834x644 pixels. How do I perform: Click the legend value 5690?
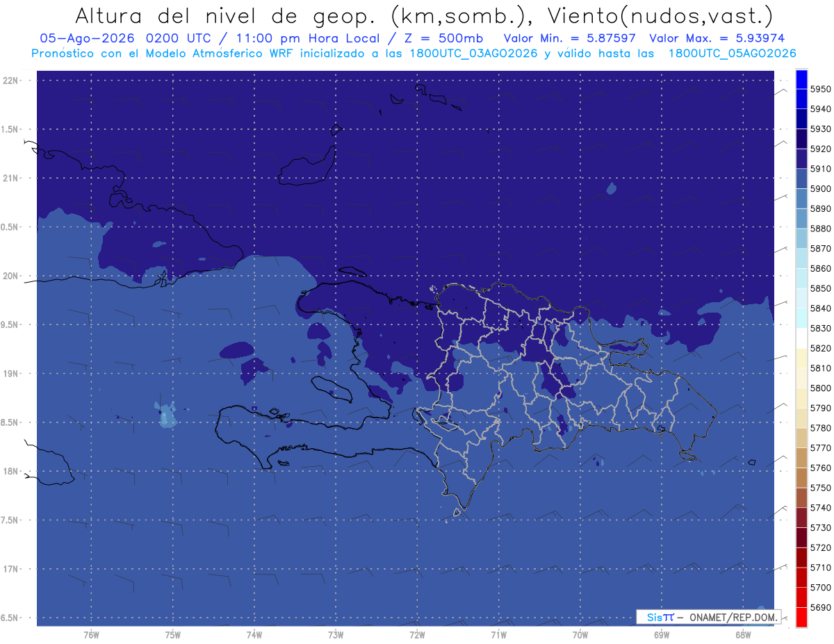click(821, 608)
